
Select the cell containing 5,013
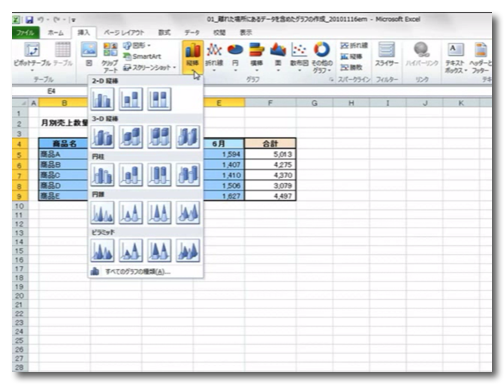(x=270, y=154)
